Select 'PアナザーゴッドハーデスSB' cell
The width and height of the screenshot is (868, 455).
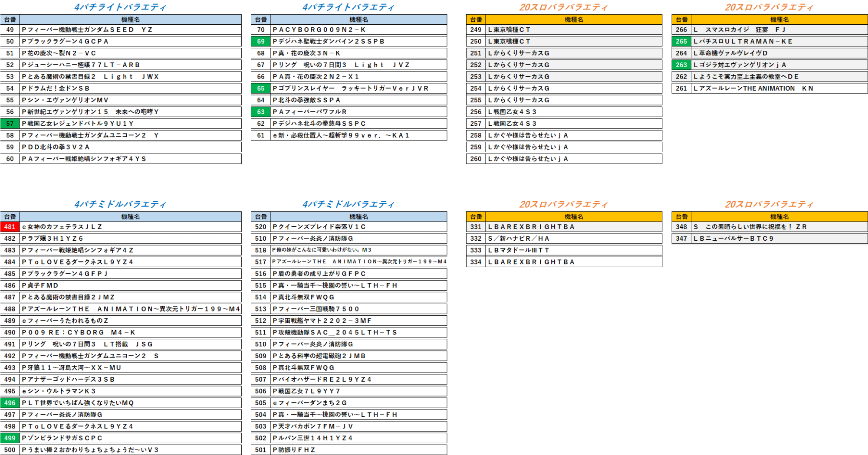click(131, 379)
